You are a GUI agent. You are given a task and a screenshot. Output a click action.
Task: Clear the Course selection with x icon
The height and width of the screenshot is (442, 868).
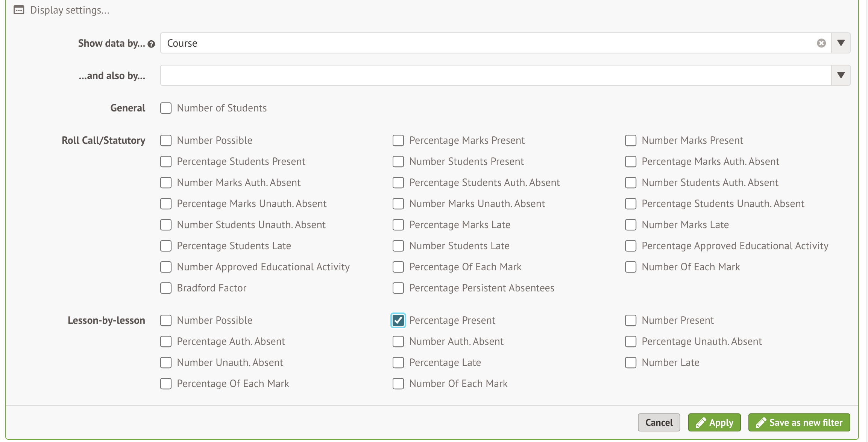coord(821,43)
